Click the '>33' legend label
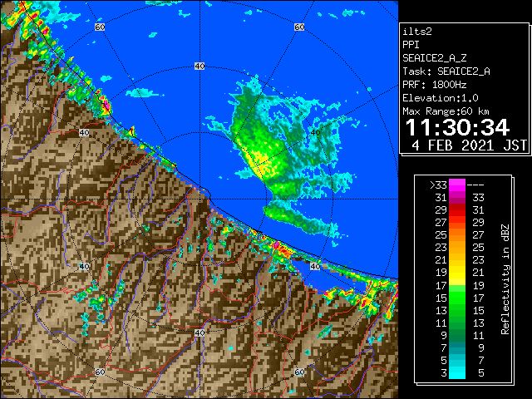This screenshot has width=532, height=399. 438,185
